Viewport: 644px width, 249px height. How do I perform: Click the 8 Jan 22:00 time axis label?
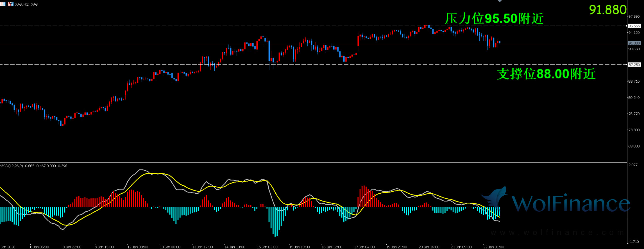click(x=72, y=247)
